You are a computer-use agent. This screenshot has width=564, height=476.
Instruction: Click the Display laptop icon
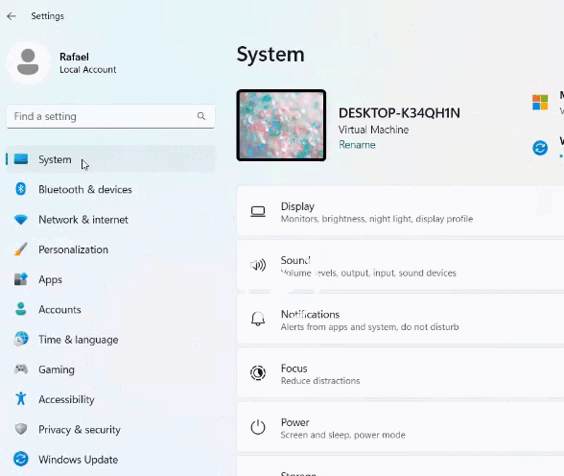258,212
